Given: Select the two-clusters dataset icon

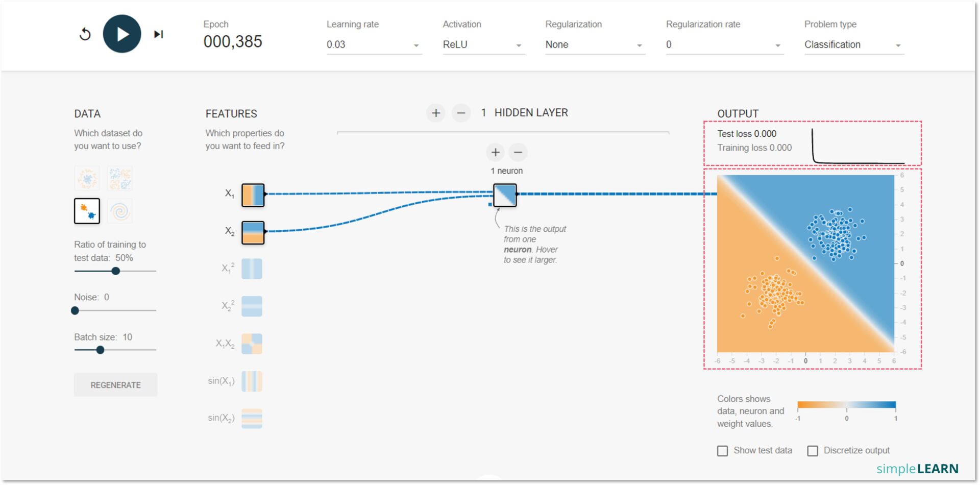Looking at the screenshot, I should click(88, 211).
